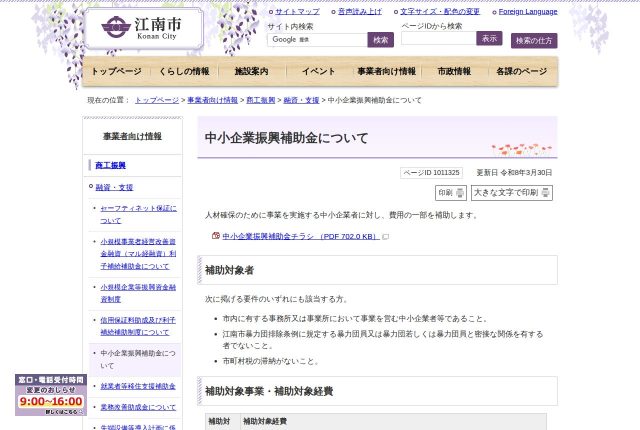Open 信用保証料助成及び利子補給補助制度 sidebar link
The width and height of the screenshot is (640, 430).
tap(138, 326)
